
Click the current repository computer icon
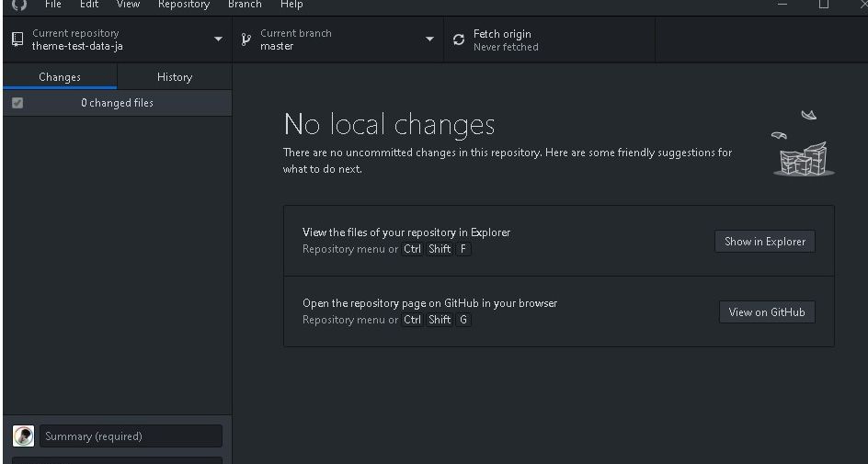point(17,40)
